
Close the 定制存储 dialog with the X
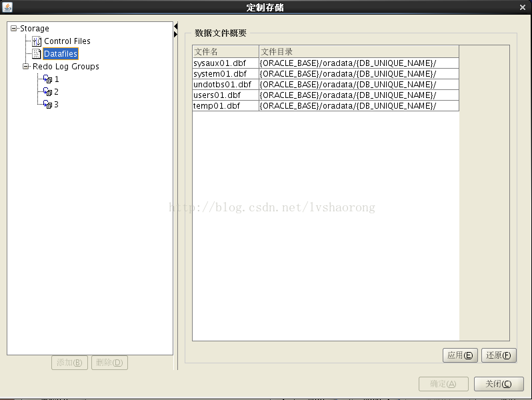[523, 7]
